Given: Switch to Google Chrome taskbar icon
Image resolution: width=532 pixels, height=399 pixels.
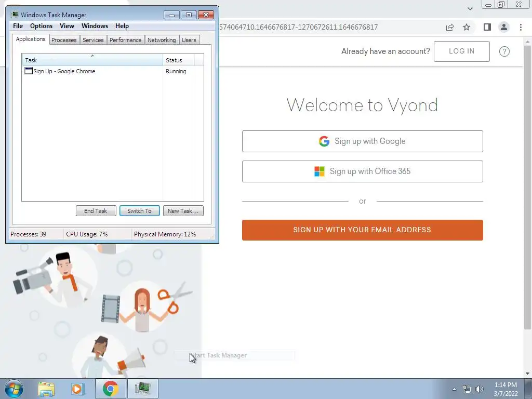Looking at the screenshot, I should click(x=110, y=389).
